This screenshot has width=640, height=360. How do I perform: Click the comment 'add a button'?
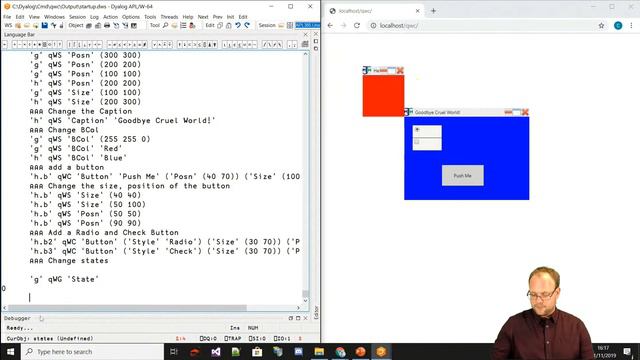point(67,167)
